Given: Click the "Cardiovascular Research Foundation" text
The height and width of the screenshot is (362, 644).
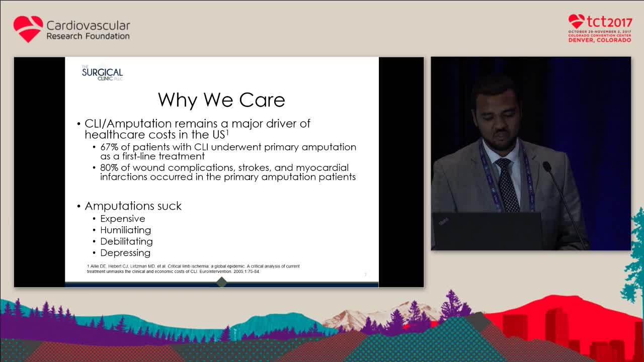Looking at the screenshot, I should pyautogui.click(x=88, y=30).
